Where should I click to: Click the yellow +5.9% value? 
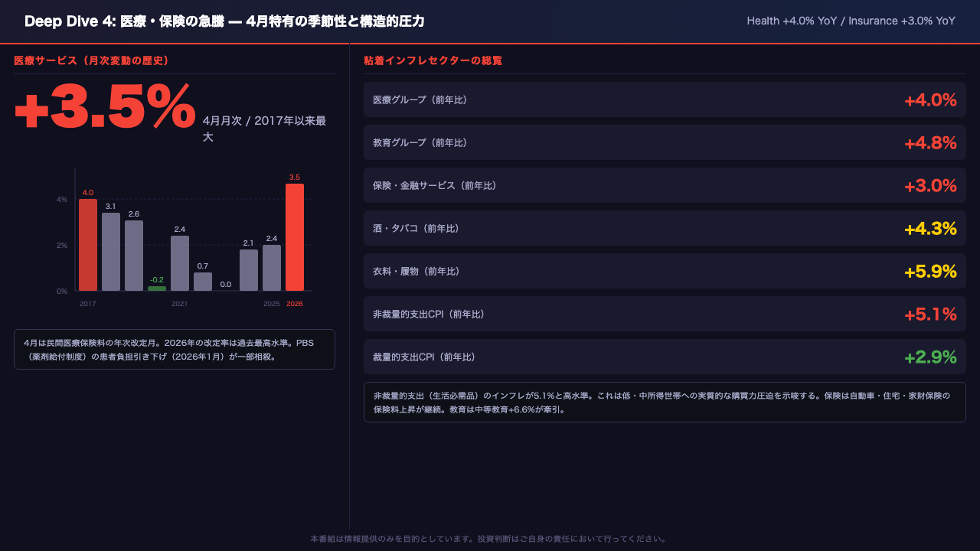[930, 272]
